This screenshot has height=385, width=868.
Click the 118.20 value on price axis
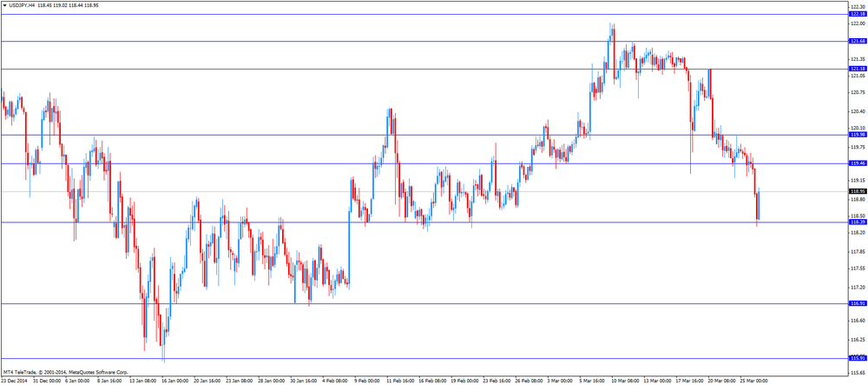pos(858,233)
